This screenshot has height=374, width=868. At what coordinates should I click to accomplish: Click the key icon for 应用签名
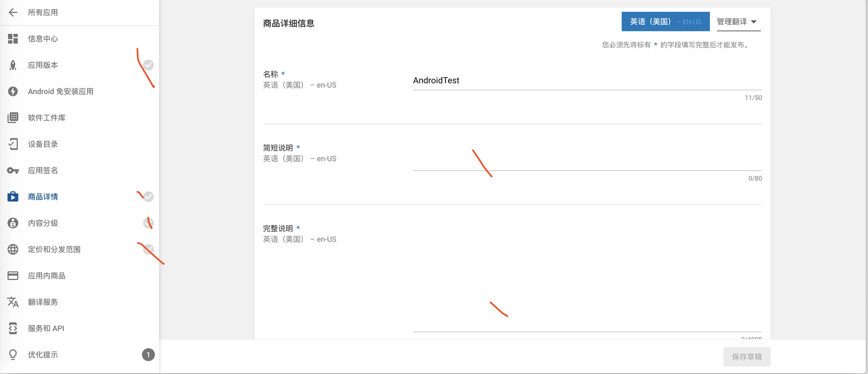coord(13,170)
